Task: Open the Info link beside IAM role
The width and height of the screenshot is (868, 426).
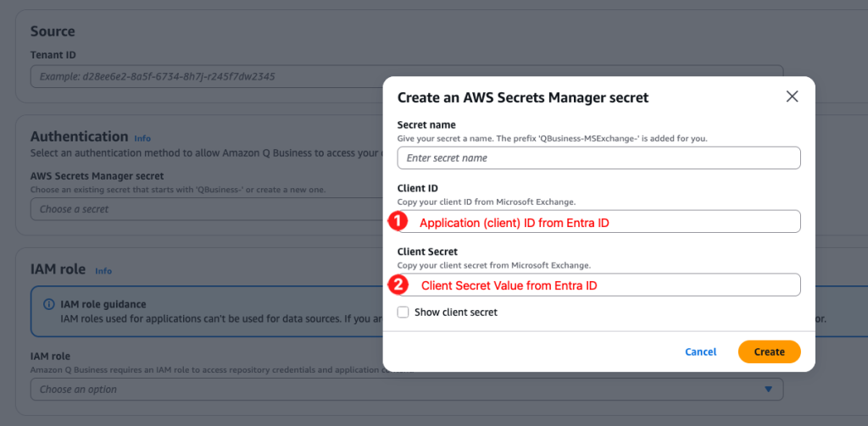Action: (x=103, y=271)
